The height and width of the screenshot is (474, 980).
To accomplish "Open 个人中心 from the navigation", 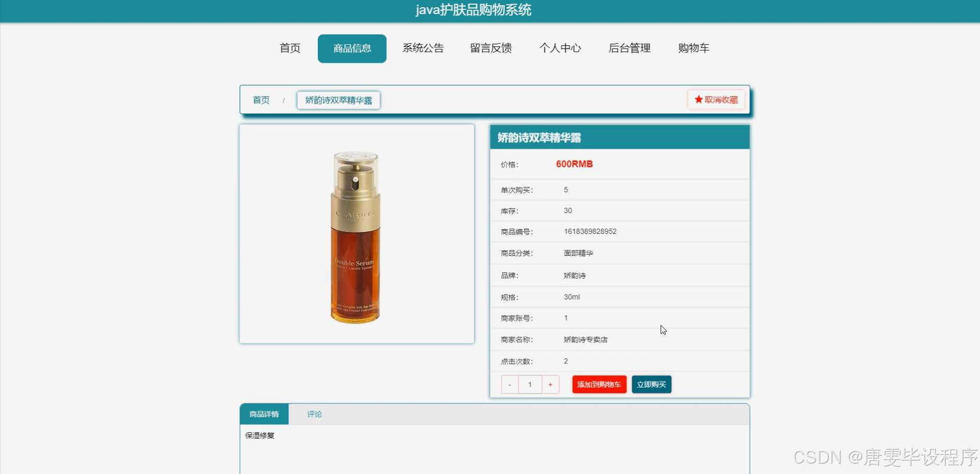I will pyautogui.click(x=560, y=48).
